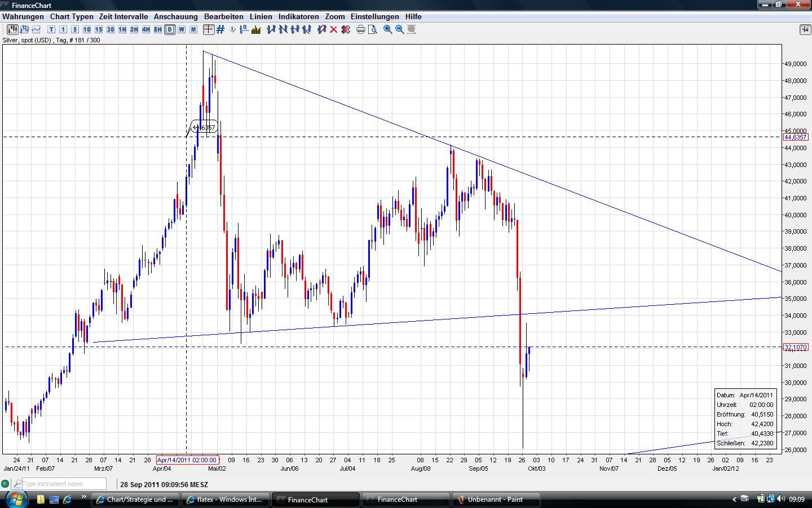Click the greyed reset zoom icon
This screenshot has width=812, height=508.
(412, 29)
